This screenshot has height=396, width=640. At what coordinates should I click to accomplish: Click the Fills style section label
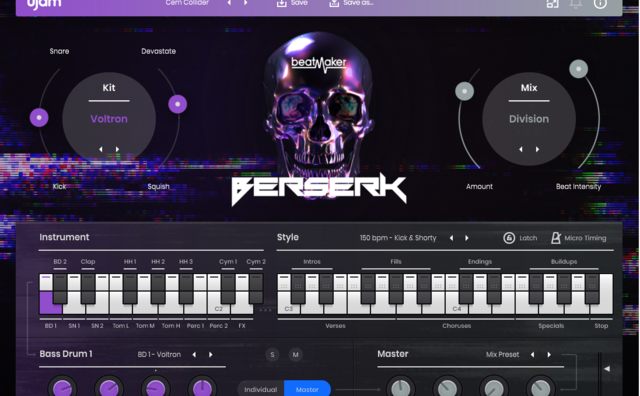[x=396, y=261]
